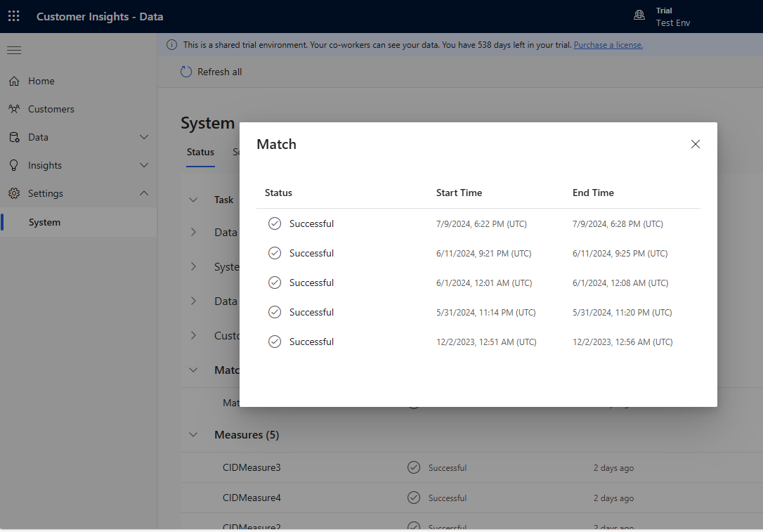This screenshot has width=763, height=532.
Task: Click Measures (5) section heading
Action: pos(247,434)
